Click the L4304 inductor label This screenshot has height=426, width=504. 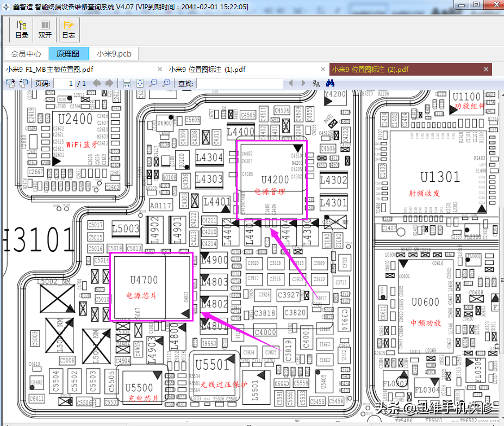[209, 158]
